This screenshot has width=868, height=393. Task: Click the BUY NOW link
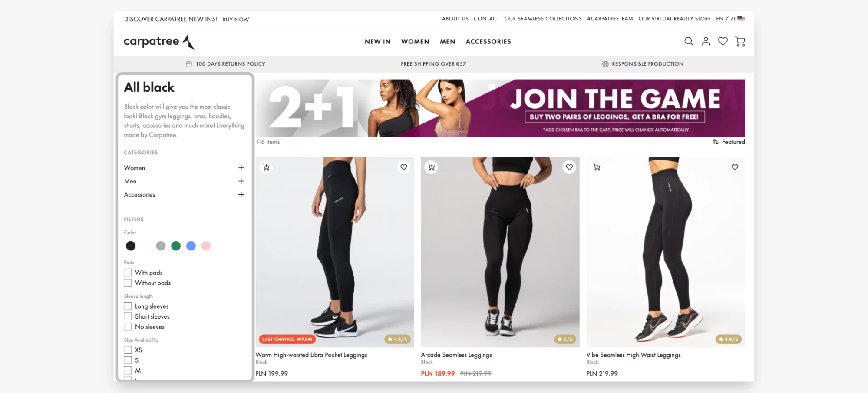(236, 20)
